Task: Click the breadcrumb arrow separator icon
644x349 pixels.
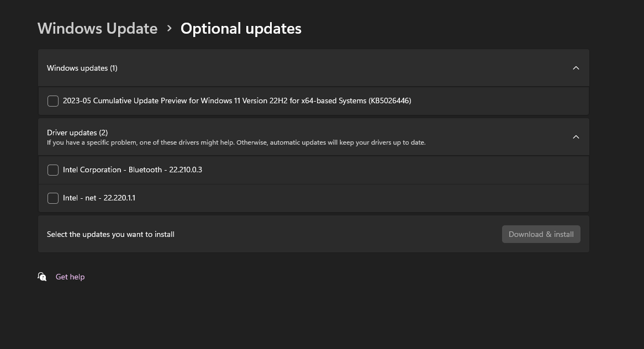Action: point(169,28)
